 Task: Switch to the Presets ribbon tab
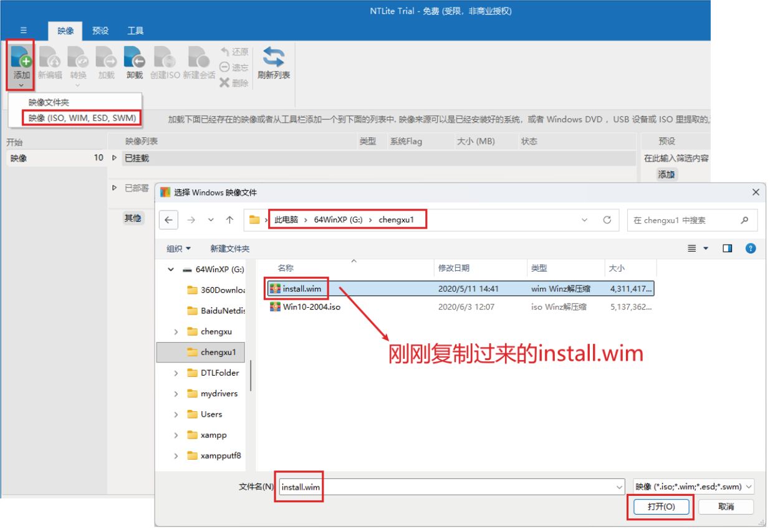(x=100, y=31)
